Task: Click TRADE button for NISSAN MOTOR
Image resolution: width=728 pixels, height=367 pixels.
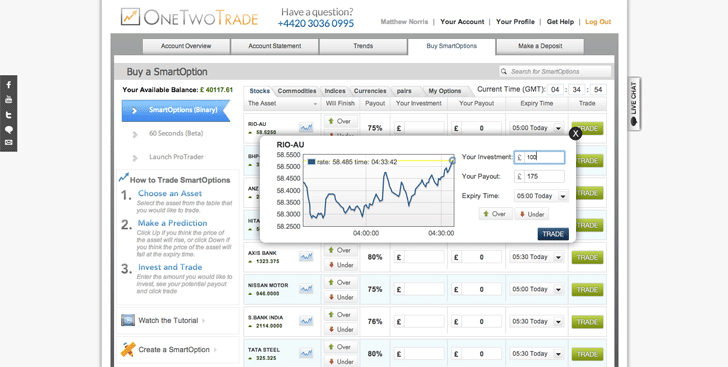Action: [x=587, y=289]
